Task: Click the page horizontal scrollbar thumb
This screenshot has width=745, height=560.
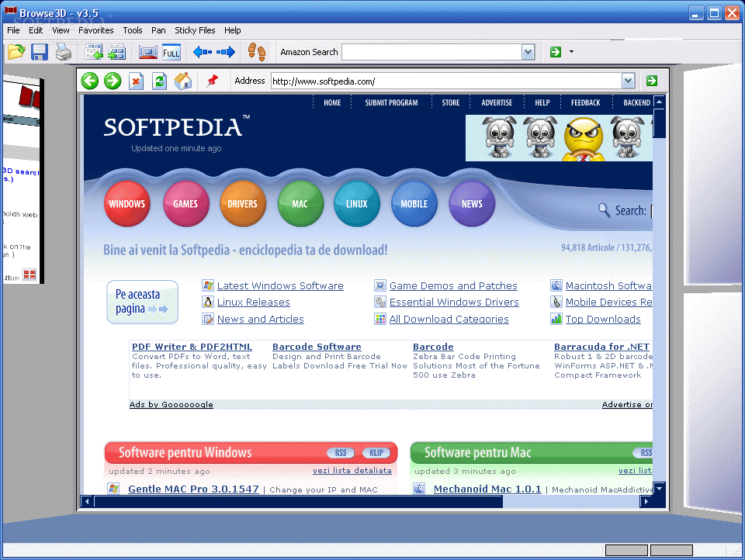Action: 298,502
